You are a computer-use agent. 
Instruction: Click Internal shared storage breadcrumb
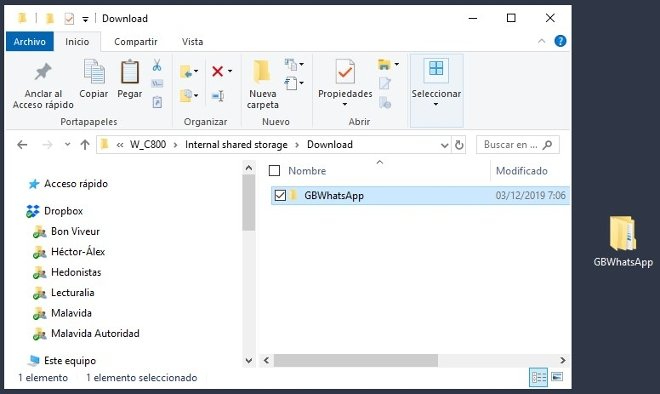[x=236, y=145]
